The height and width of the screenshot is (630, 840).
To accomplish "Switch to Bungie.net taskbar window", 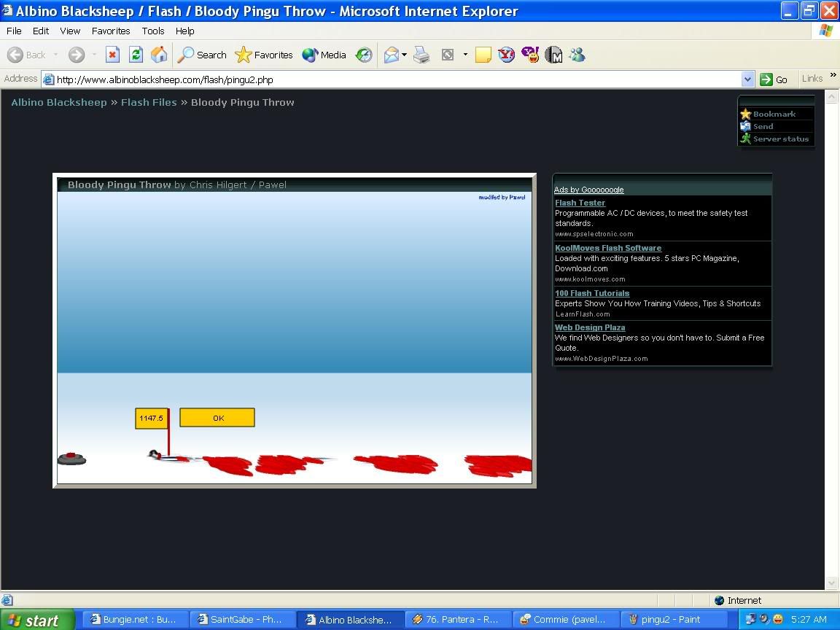I will (x=136, y=620).
